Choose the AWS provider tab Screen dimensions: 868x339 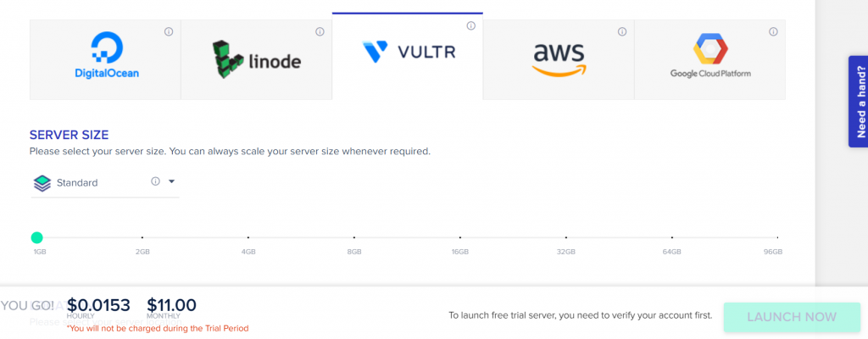(x=559, y=60)
